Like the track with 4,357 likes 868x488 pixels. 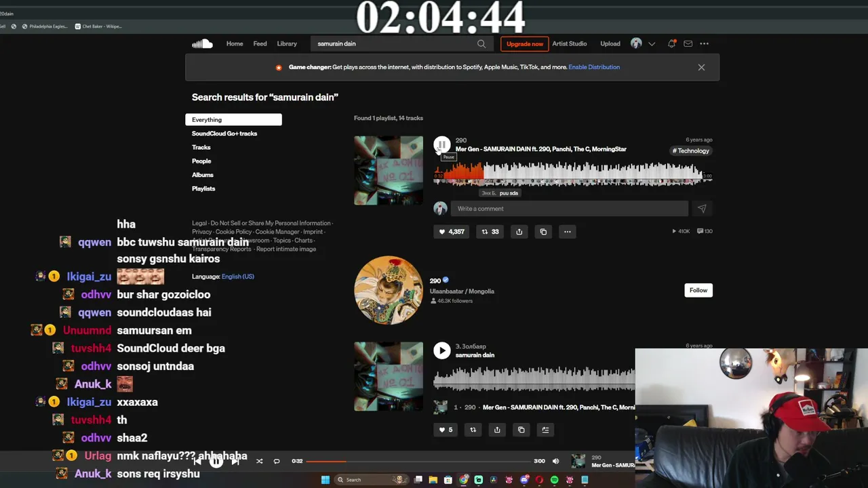point(451,232)
